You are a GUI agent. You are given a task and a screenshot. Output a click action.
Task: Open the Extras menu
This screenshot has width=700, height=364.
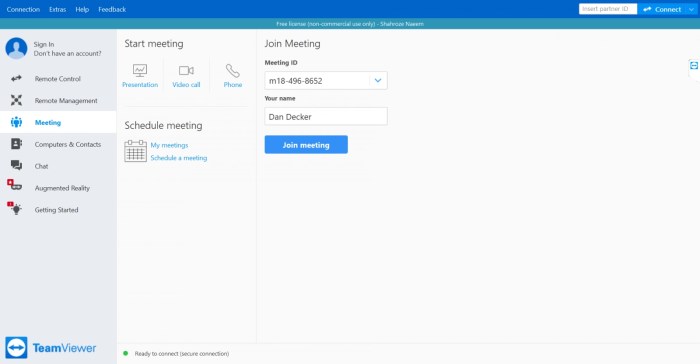58,9
